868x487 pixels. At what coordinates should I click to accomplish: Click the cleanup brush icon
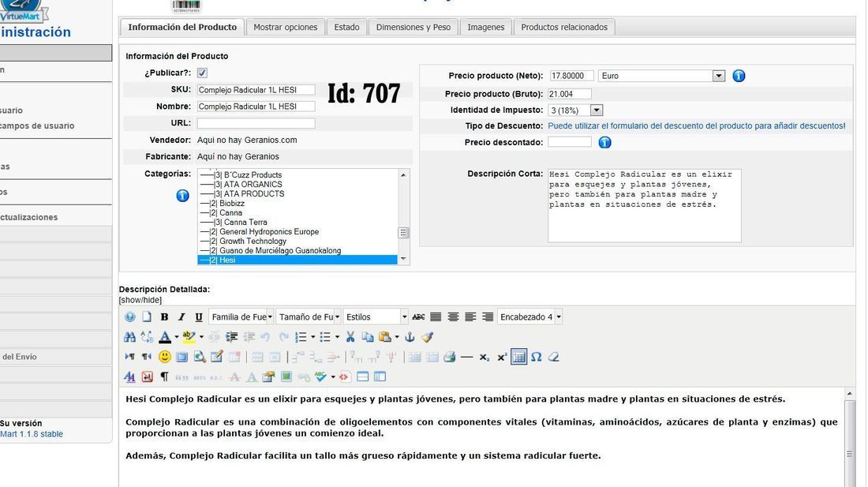pos(427,337)
